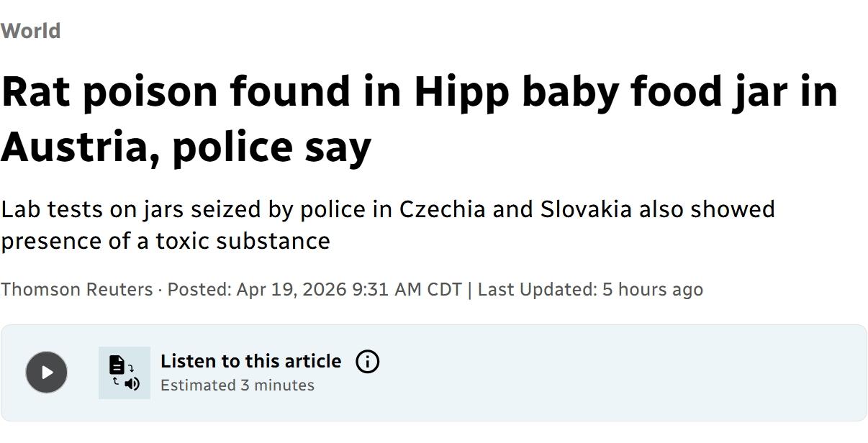
Task: Click "Slovakia" in the subheadline
Action: [586, 209]
